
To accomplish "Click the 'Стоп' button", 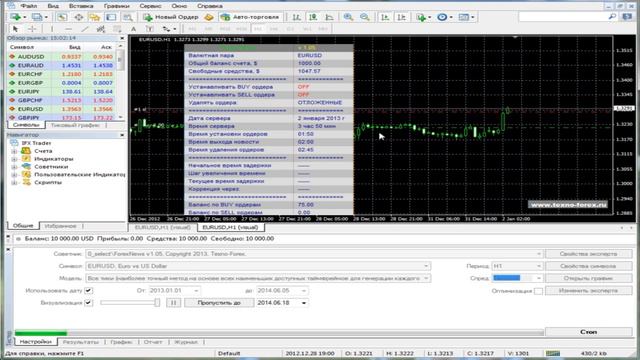I will click(588, 332).
